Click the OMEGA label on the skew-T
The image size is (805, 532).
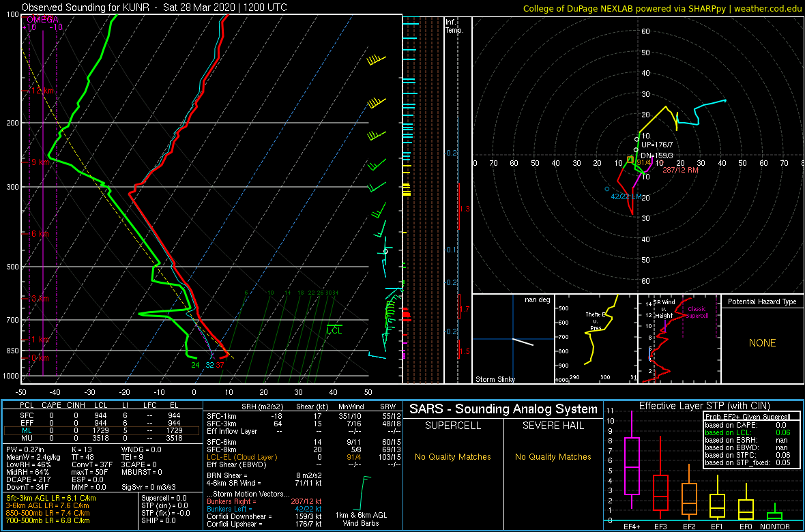44,19
